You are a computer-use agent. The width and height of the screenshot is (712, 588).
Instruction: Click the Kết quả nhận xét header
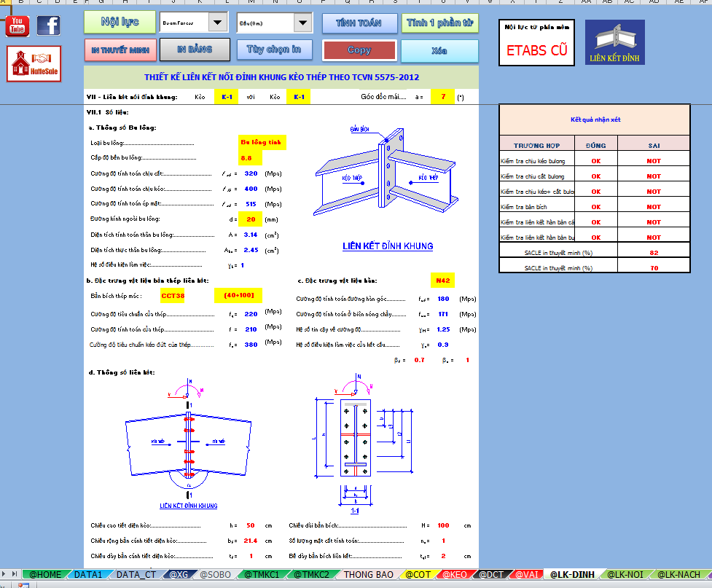(x=595, y=119)
